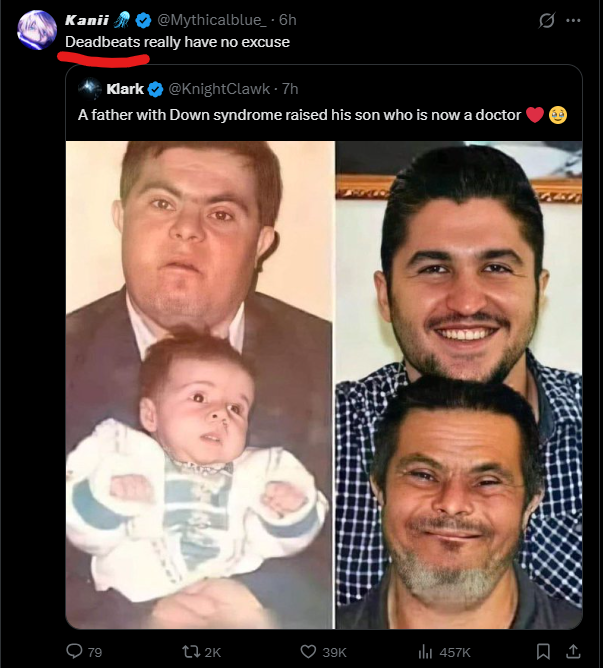Open Kanii's profile avatar
The image size is (603, 668).
click(37, 30)
